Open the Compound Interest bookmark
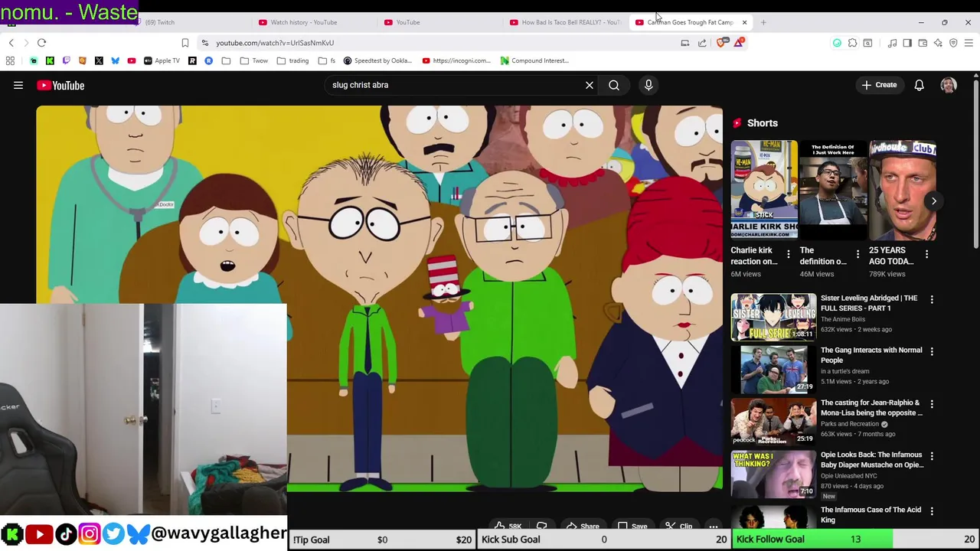Screen dimensions: 980x551 click(534, 60)
